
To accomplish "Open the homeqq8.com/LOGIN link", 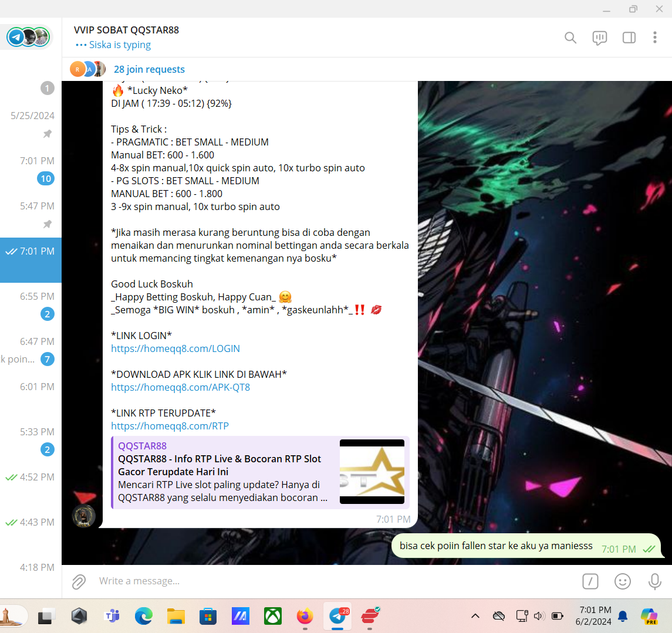I will click(175, 348).
